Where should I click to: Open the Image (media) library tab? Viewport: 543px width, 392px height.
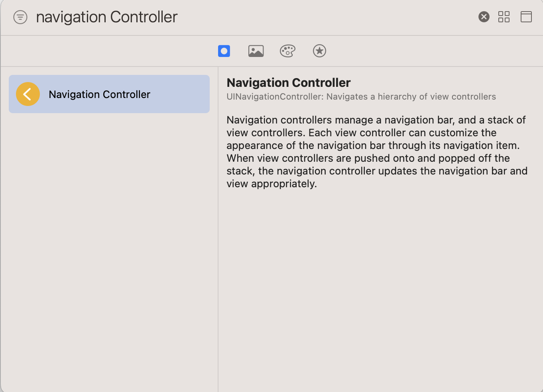tap(256, 51)
